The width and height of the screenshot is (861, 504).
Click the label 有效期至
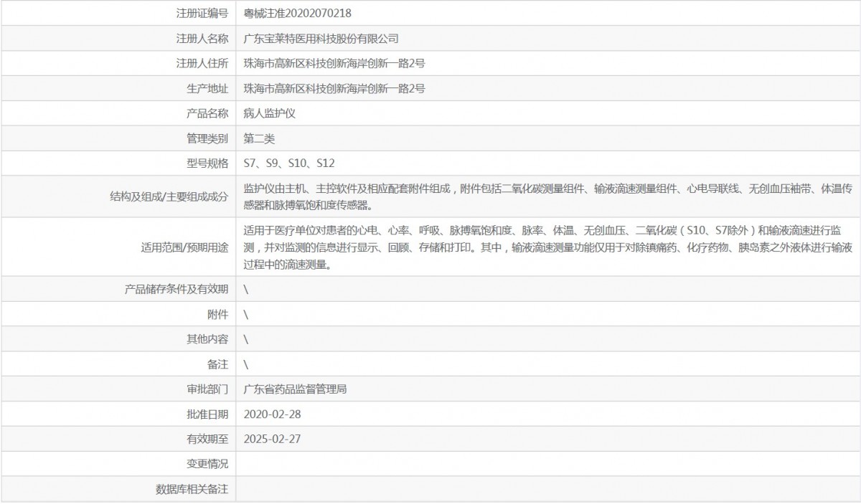[207, 439]
